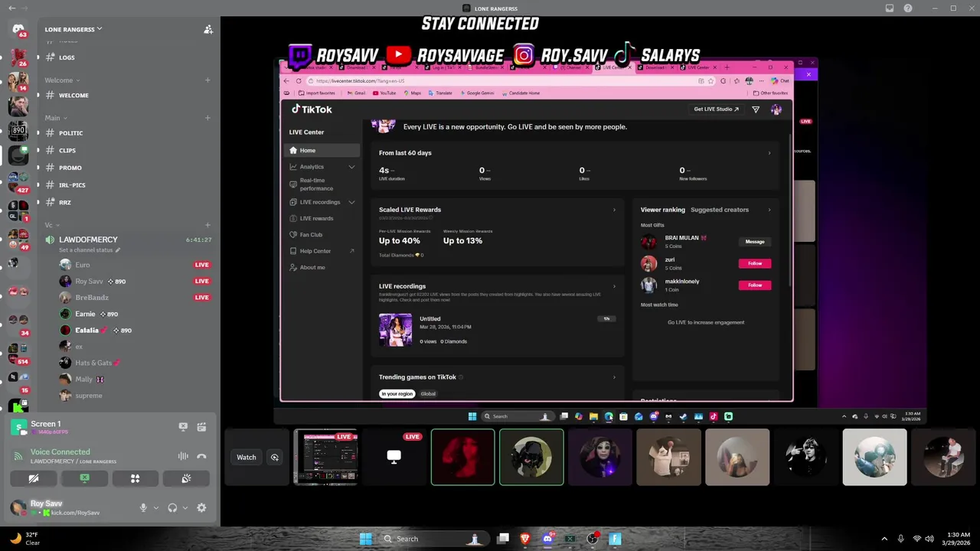Open LIVE recordings in TikTok sidebar

(x=320, y=202)
